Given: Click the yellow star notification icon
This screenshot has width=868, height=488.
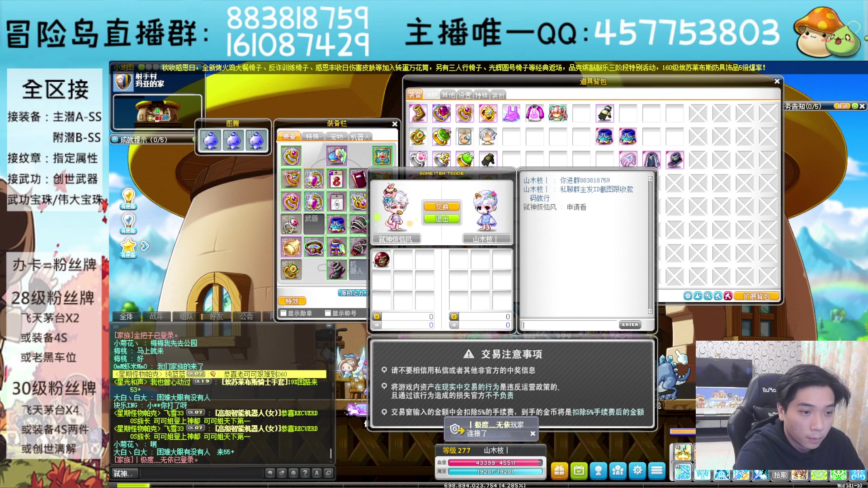Looking at the screenshot, I should [128, 248].
